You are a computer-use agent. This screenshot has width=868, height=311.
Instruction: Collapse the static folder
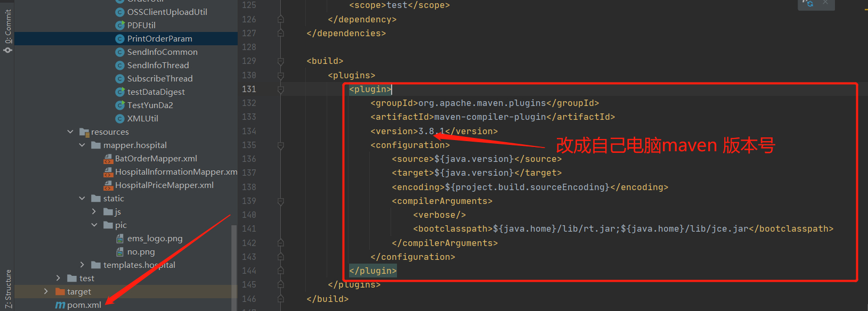point(82,198)
